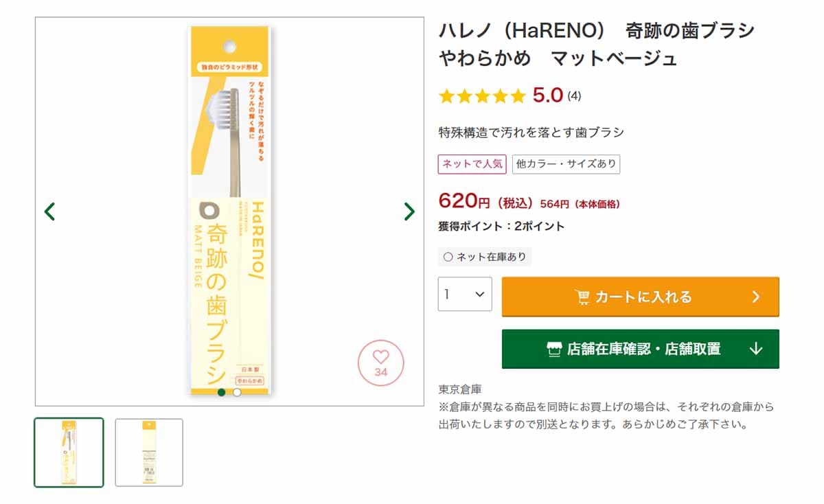Select the second back-package thumbnail
The width and height of the screenshot is (824, 504).
tap(149, 453)
